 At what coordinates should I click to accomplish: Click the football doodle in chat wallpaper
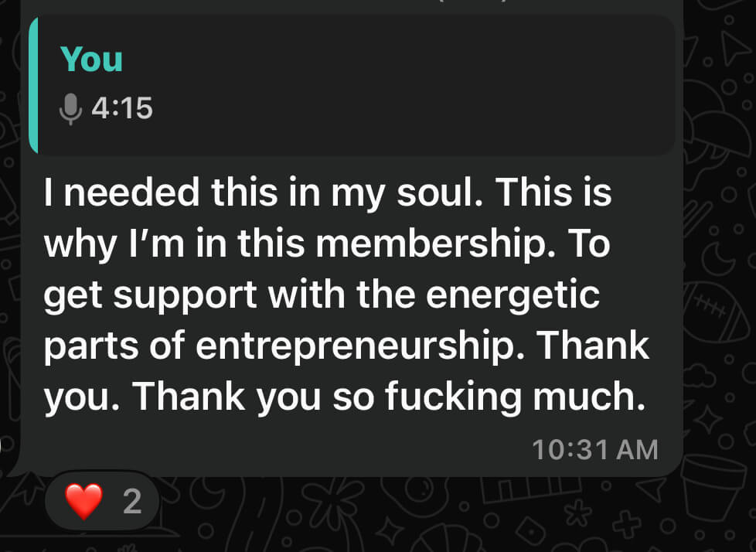point(714,312)
